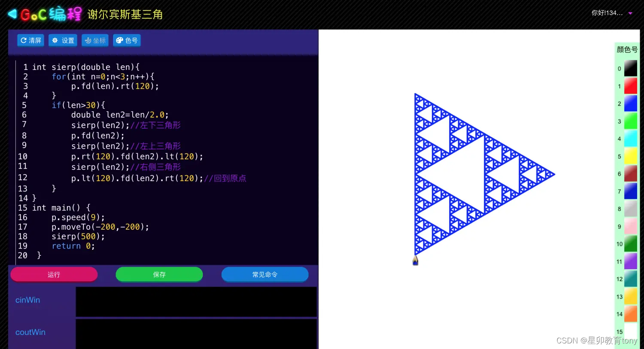Screen dimensions: 644x349
Task: Run the program with the 运行 button
Action: coord(54,274)
